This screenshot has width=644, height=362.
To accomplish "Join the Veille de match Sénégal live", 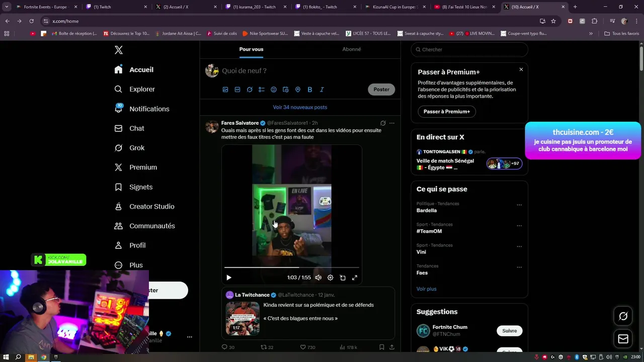I will (x=469, y=159).
